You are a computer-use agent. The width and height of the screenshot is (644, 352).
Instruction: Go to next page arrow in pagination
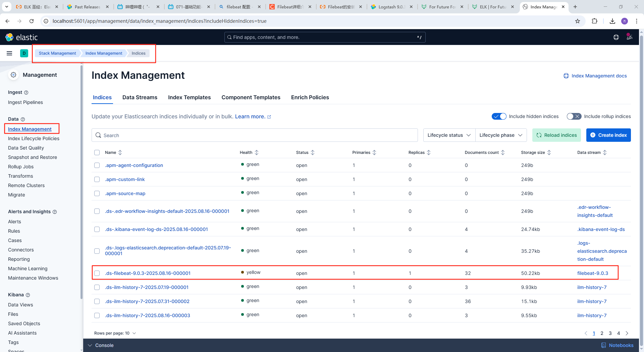[x=627, y=333]
